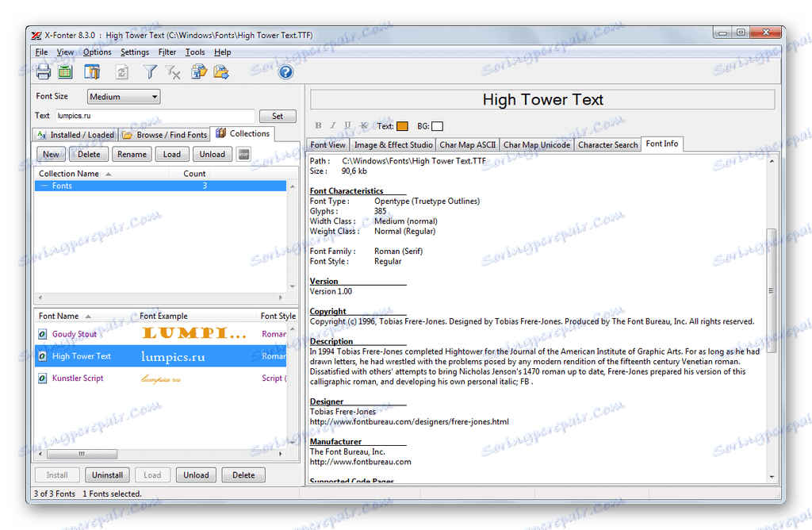
Task: Click the filter funnel icon
Action: (x=150, y=72)
